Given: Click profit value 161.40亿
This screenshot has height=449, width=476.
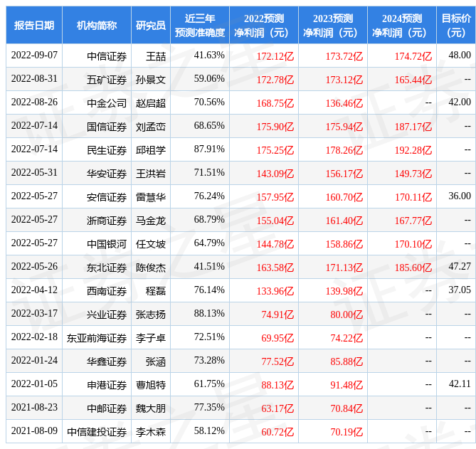Looking at the screenshot, I should (x=344, y=221).
